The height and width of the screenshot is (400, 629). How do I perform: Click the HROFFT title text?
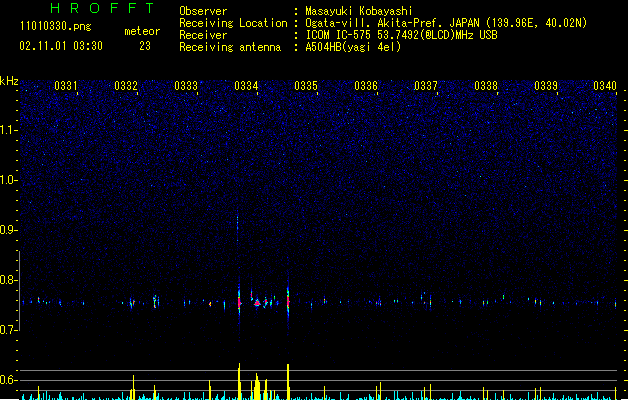[x=102, y=8]
